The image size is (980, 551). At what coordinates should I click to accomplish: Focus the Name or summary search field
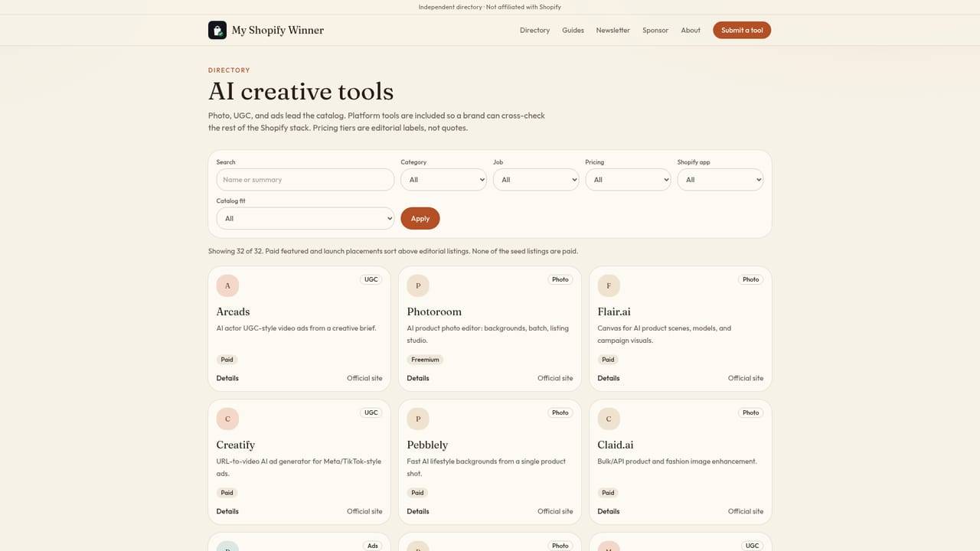tap(305, 180)
